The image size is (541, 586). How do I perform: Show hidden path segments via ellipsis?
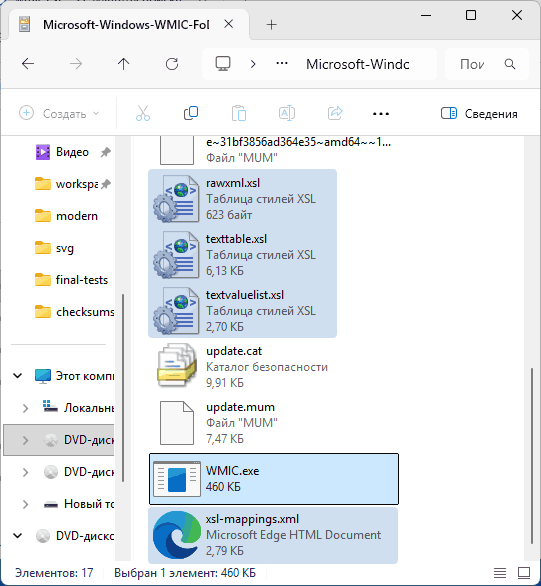(282, 64)
